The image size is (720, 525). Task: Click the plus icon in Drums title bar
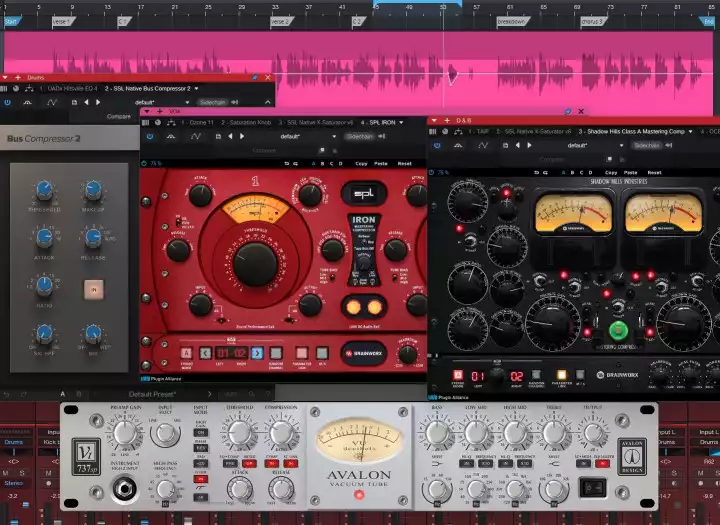[17, 78]
